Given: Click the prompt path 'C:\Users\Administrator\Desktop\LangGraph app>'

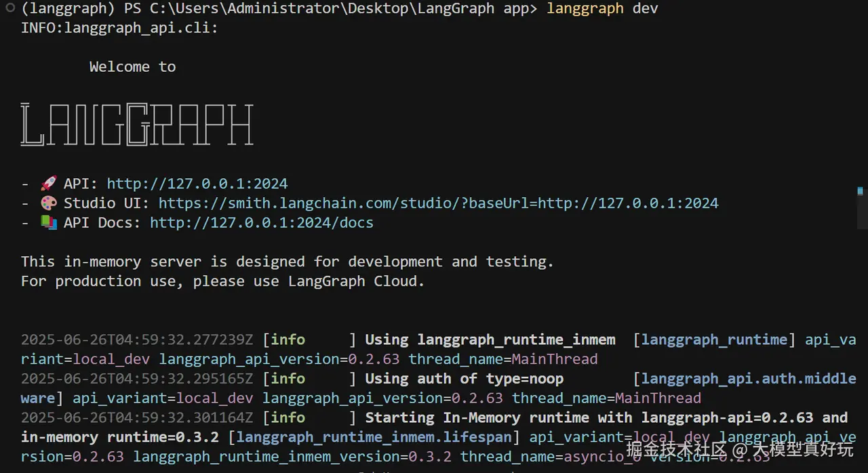Looking at the screenshot, I should pyautogui.click(x=344, y=9).
